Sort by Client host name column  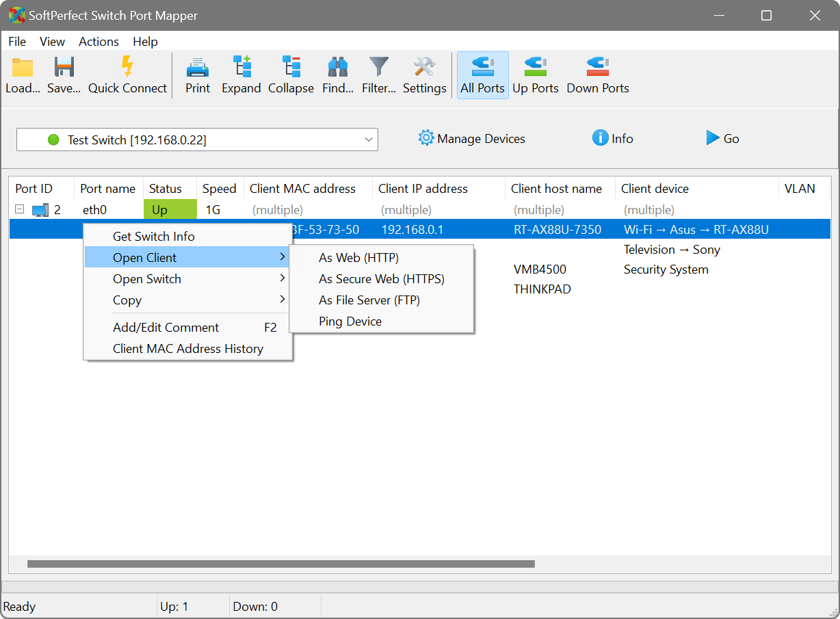(560, 189)
